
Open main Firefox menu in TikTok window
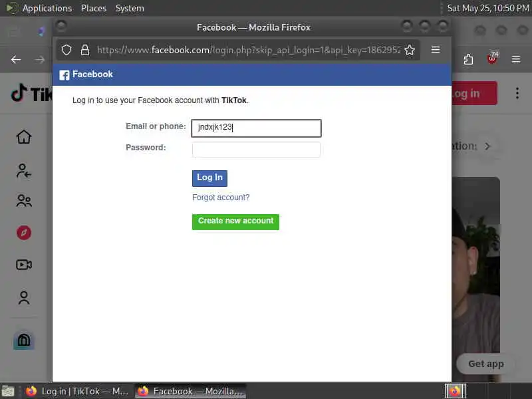[516, 59]
